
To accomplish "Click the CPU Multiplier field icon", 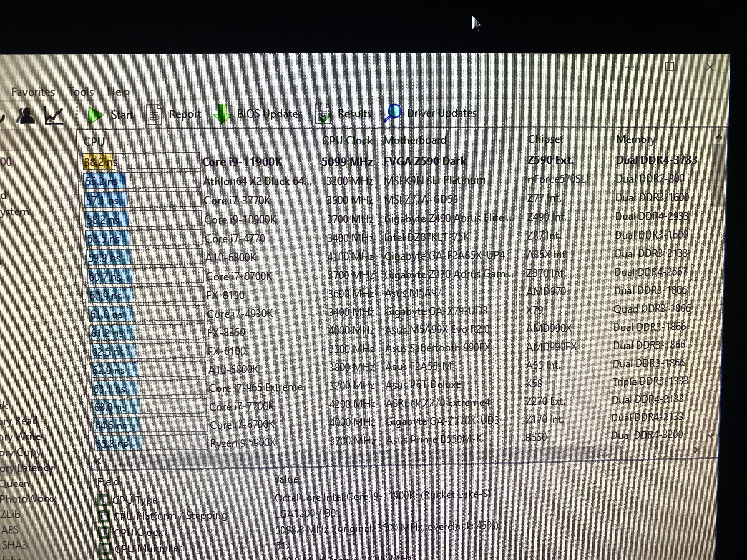I will [105, 548].
